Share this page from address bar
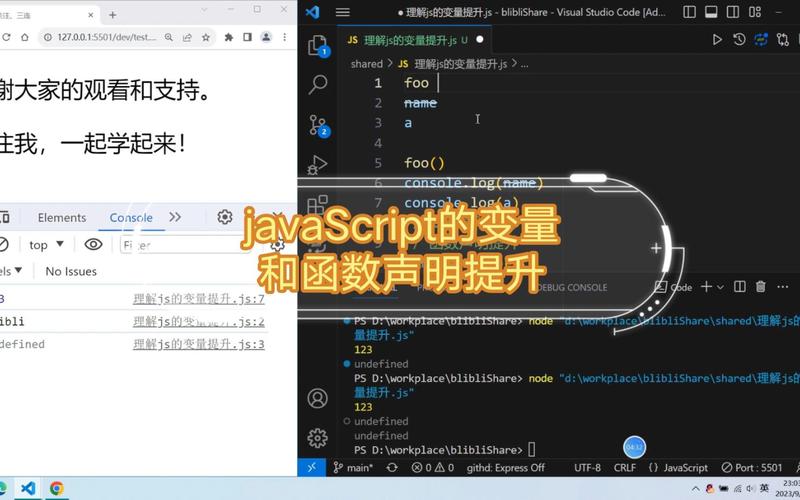This screenshot has width=800, height=500. coord(187,37)
